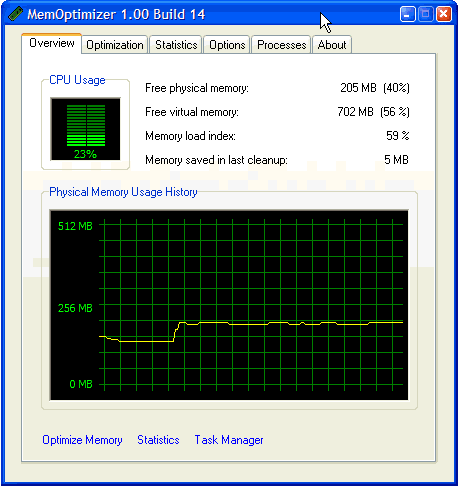Show the Processes tab
Screen dimensions: 458x486
click(x=281, y=45)
